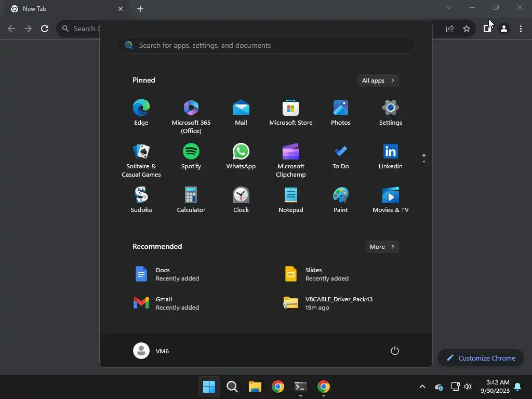Click the Start menu search box
This screenshot has height=399, width=532.
(266, 45)
